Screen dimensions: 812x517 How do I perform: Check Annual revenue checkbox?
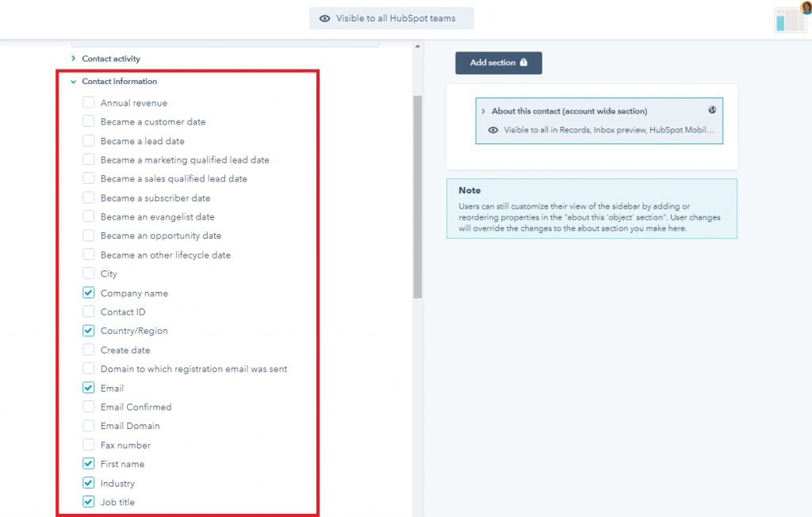coord(89,102)
